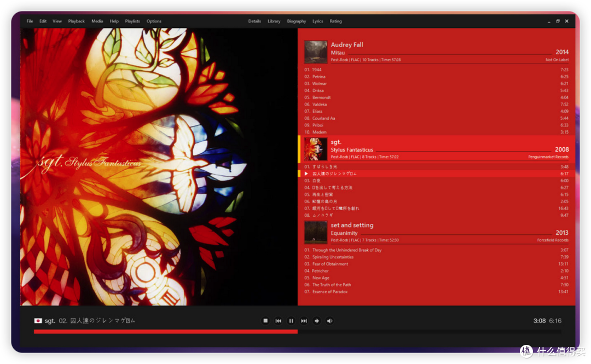
Task: Click the Japan flag icon beside sgt.
Action: point(38,321)
